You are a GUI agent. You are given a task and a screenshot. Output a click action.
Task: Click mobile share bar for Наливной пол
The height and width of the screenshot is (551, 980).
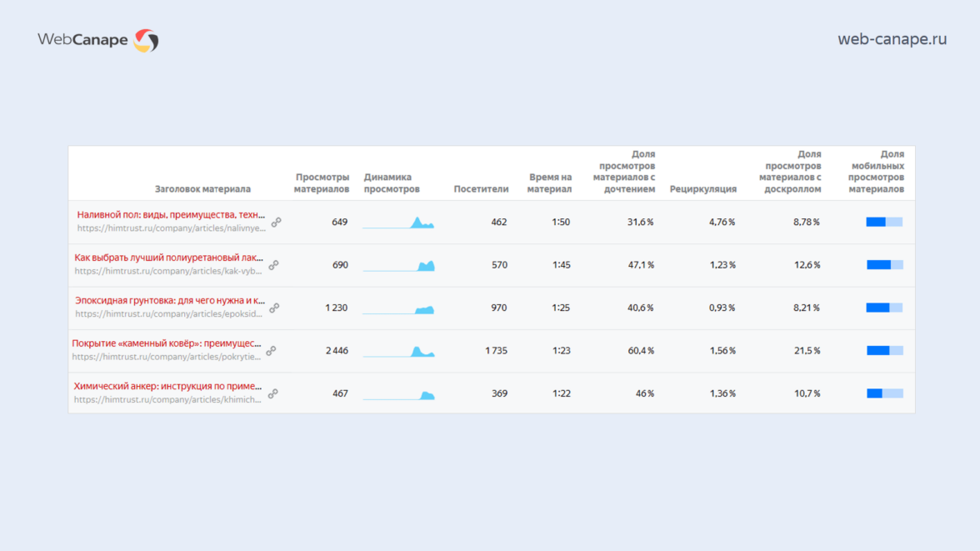coord(884,222)
